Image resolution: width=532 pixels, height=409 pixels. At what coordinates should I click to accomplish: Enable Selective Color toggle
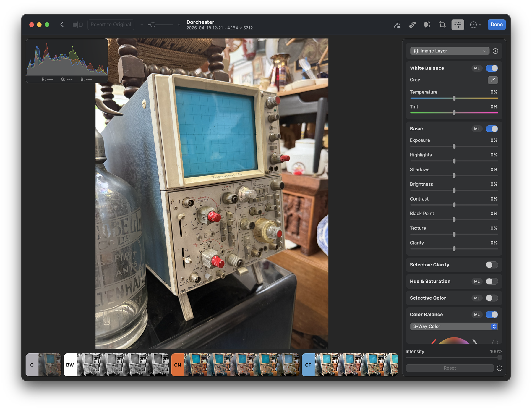tap(492, 298)
